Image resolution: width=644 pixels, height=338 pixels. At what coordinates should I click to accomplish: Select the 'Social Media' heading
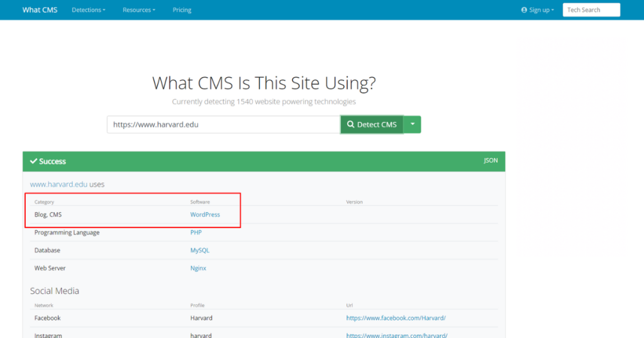tap(55, 291)
